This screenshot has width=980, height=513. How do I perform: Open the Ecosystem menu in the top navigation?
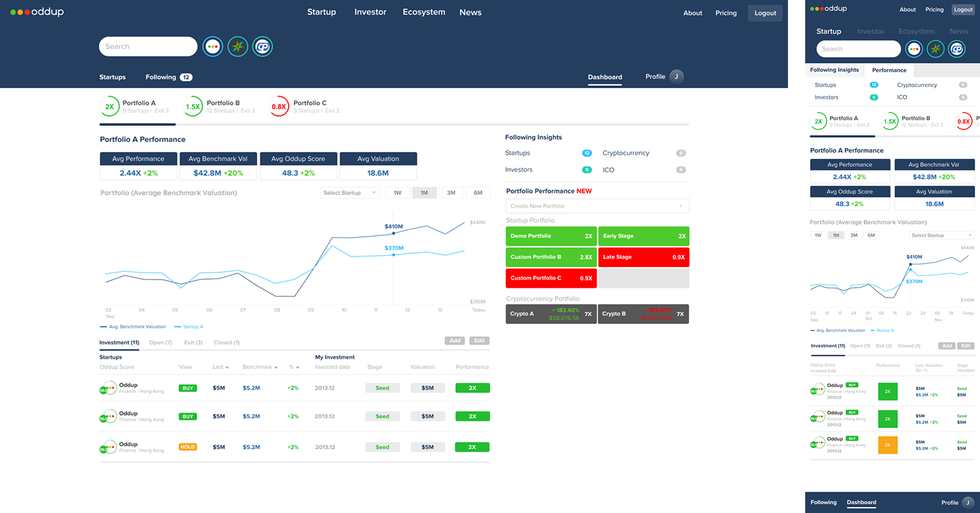pos(424,12)
